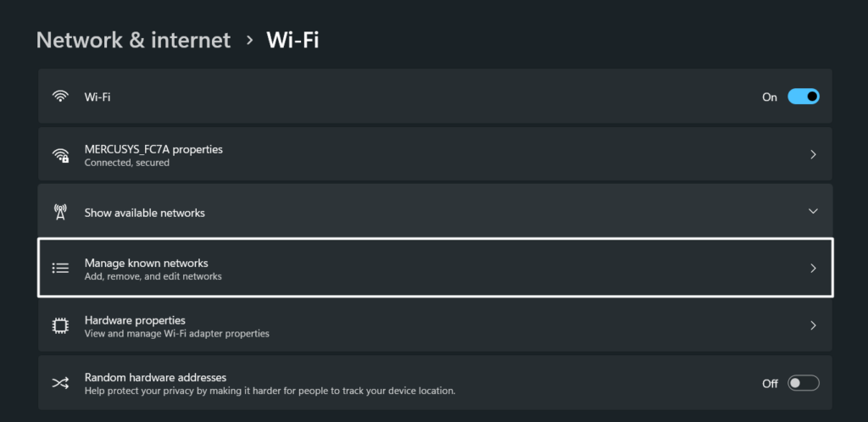868x422 pixels.
Task: Click the Random hardware addresses label
Action: pos(155,377)
